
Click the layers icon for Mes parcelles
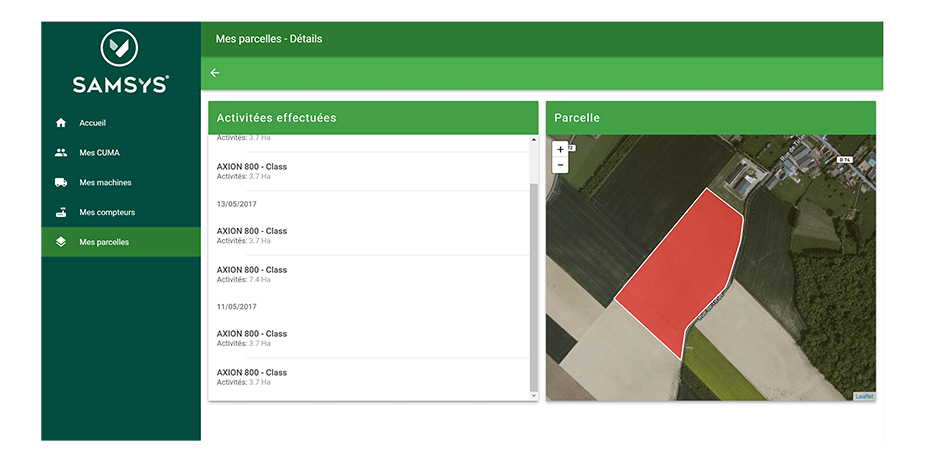tap(61, 242)
